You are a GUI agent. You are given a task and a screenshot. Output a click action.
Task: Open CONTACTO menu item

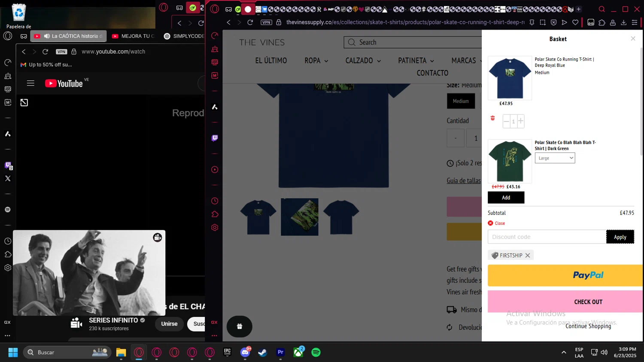(x=432, y=73)
